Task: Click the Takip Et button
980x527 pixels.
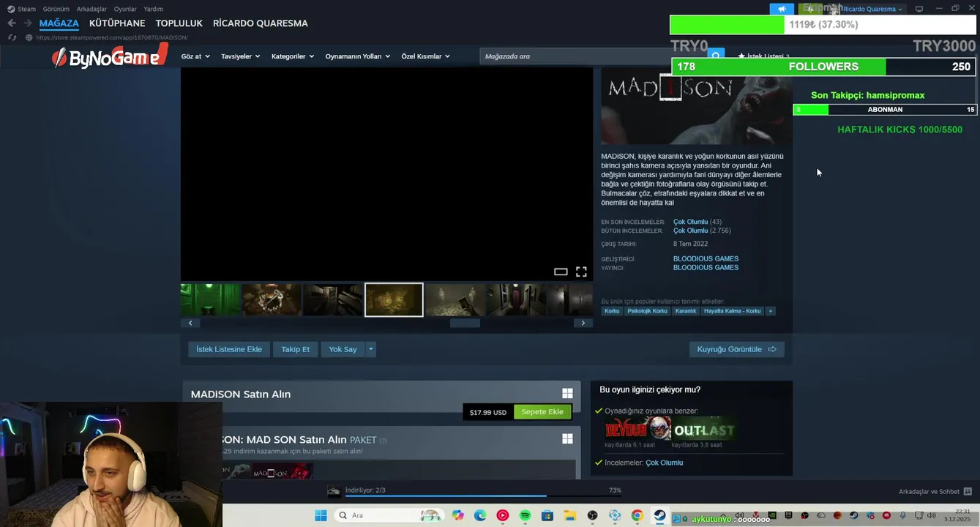Action: click(296, 349)
